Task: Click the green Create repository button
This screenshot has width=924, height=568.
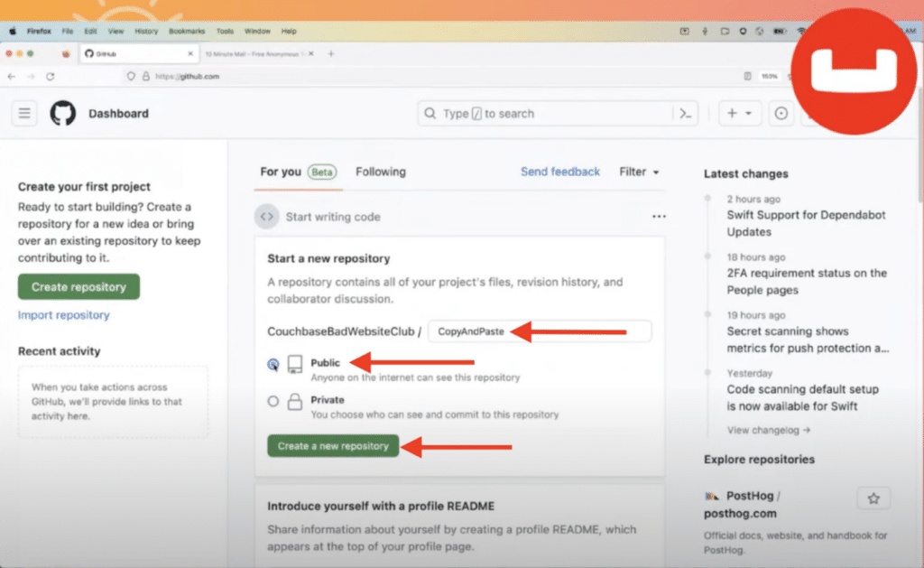Action: click(79, 286)
